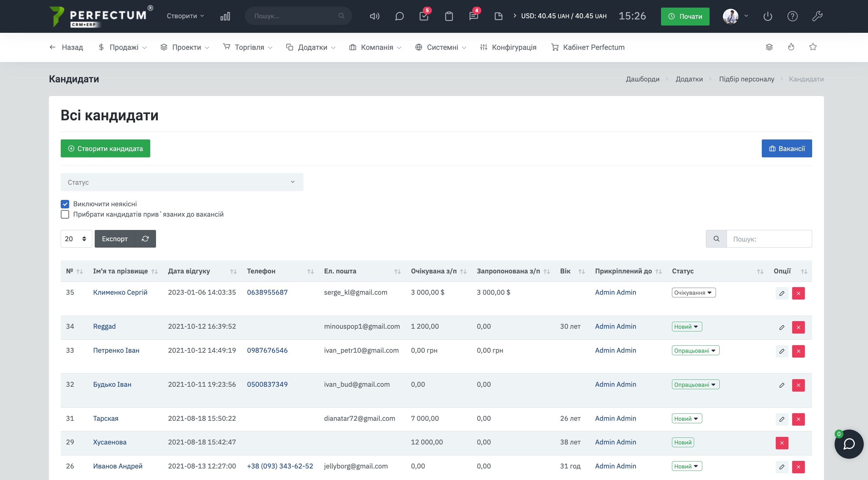Screen dimensions: 868x480
Task: Sort table by № column
Action: click(x=74, y=271)
